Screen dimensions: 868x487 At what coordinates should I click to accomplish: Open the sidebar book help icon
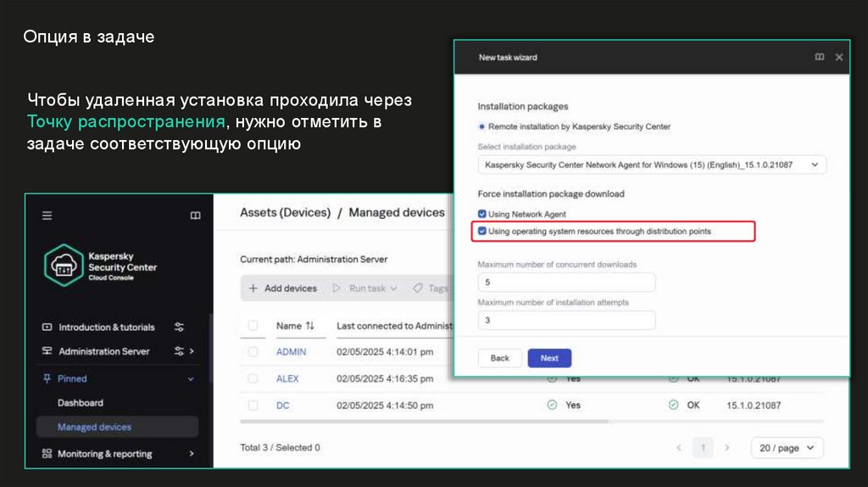(196, 216)
